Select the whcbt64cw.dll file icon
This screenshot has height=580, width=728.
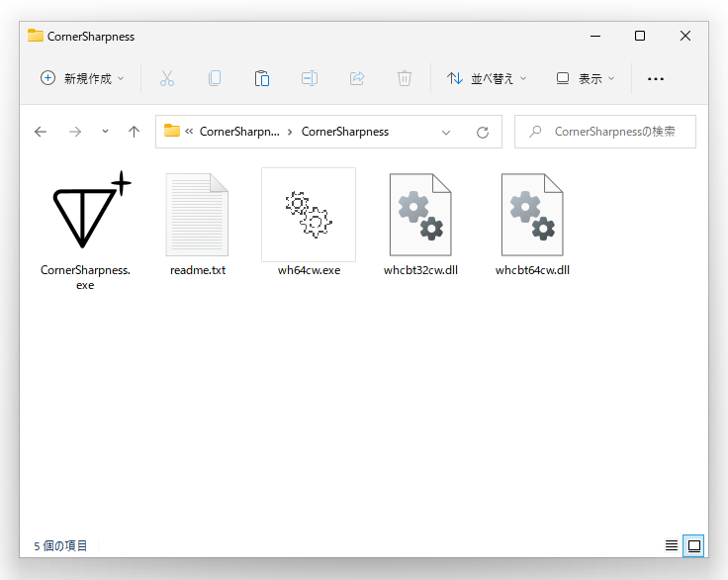click(x=532, y=214)
